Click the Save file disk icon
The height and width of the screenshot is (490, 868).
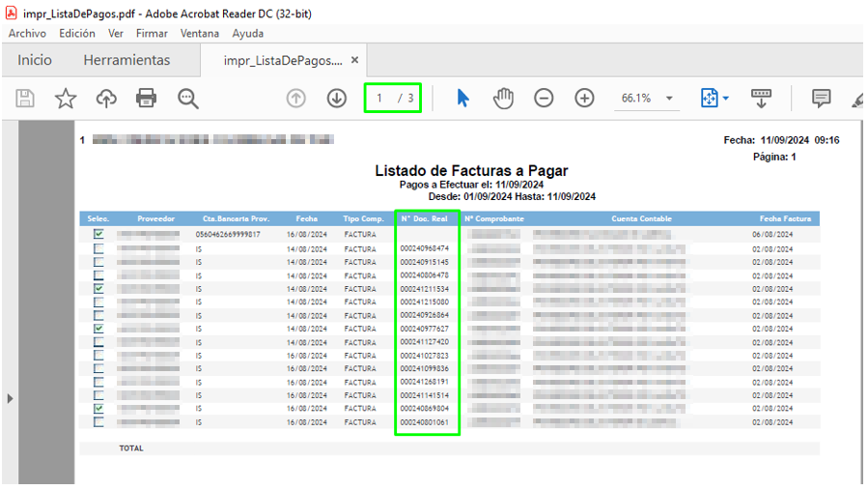pyautogui.click(x=25, y=99)
